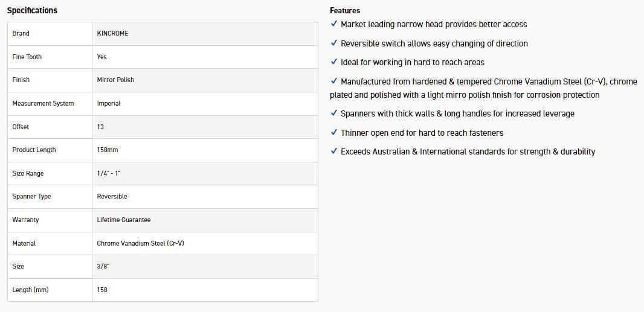Click the Fine Tooth row label
The width and height of the screenshot is (644, 312).
point(27,57)
